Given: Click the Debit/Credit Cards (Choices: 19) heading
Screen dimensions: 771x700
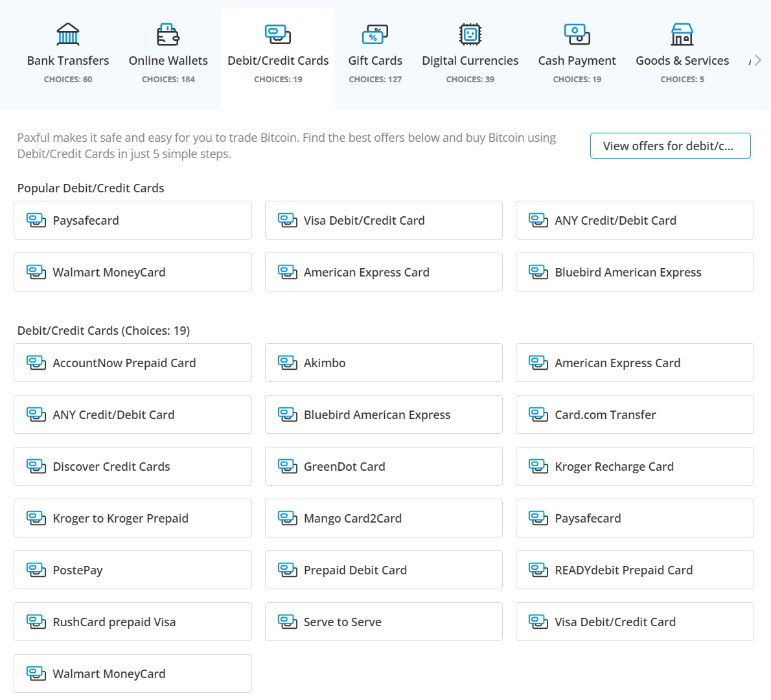Looking at the screenshot, I should click(x=103, y=330).
